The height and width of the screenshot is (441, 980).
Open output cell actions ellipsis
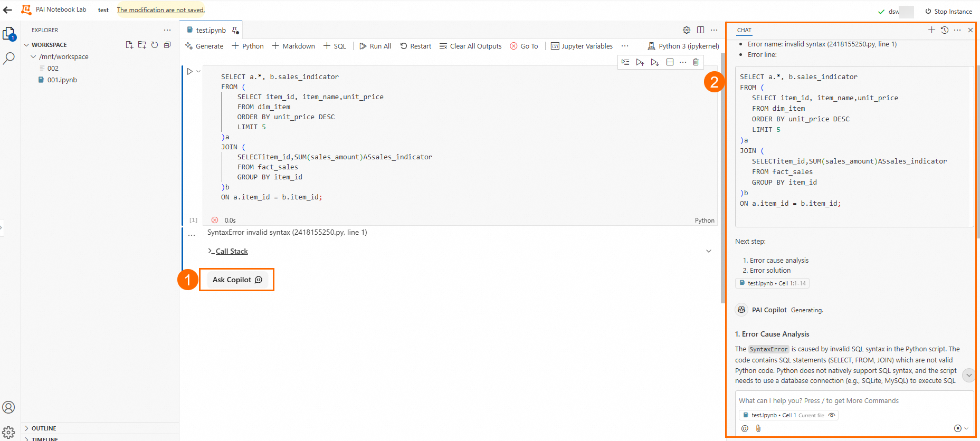[192, 235]
